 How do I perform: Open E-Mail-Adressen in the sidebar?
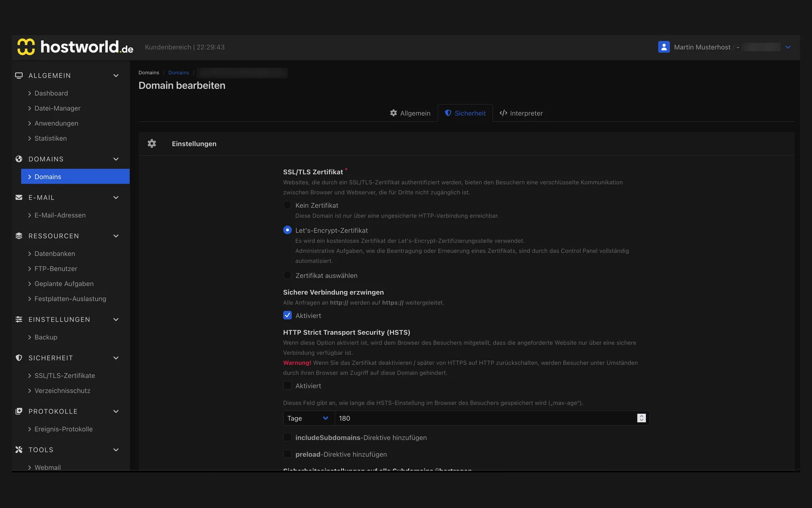click(60, 215)
